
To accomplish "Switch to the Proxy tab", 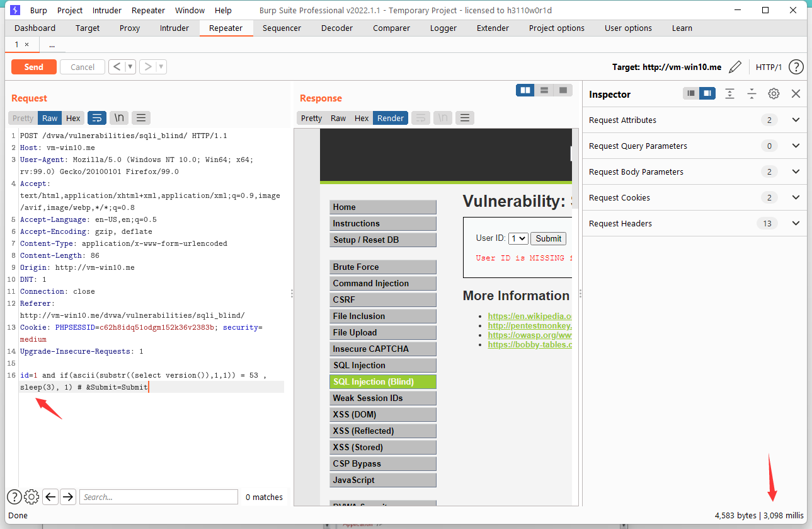I will 130,28.
